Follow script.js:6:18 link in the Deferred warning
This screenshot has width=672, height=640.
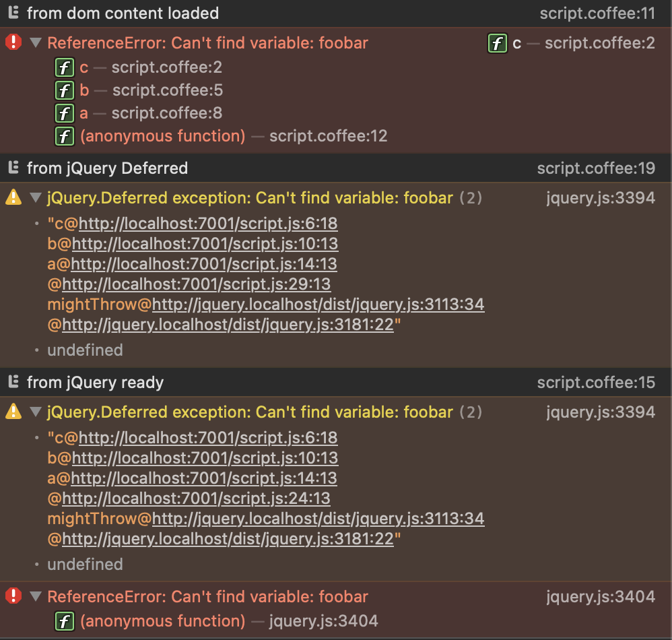(208, 224)
